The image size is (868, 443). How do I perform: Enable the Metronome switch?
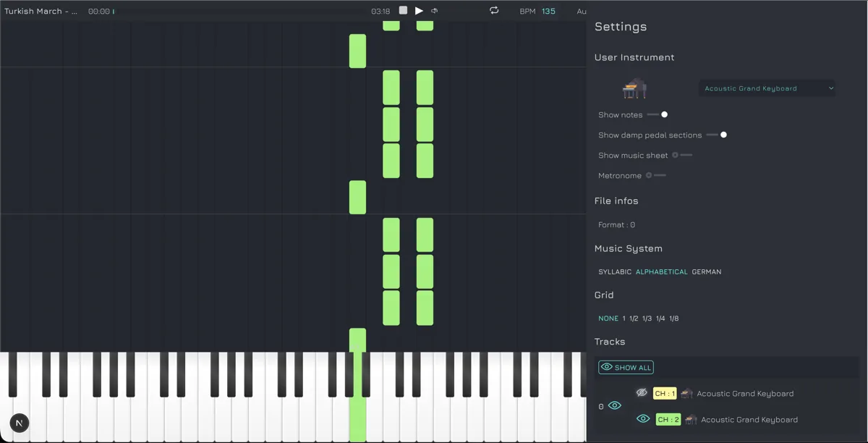(656, 175)
